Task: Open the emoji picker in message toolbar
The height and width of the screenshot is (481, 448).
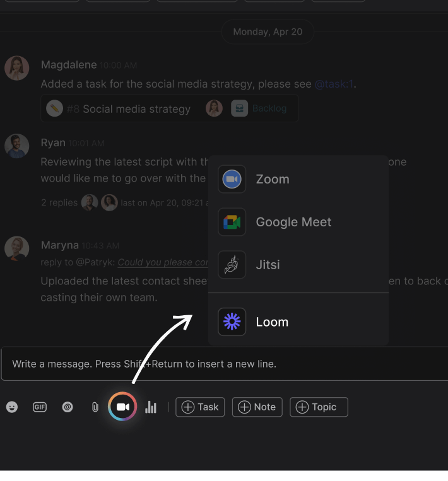Action: click(x=12, y=407)
